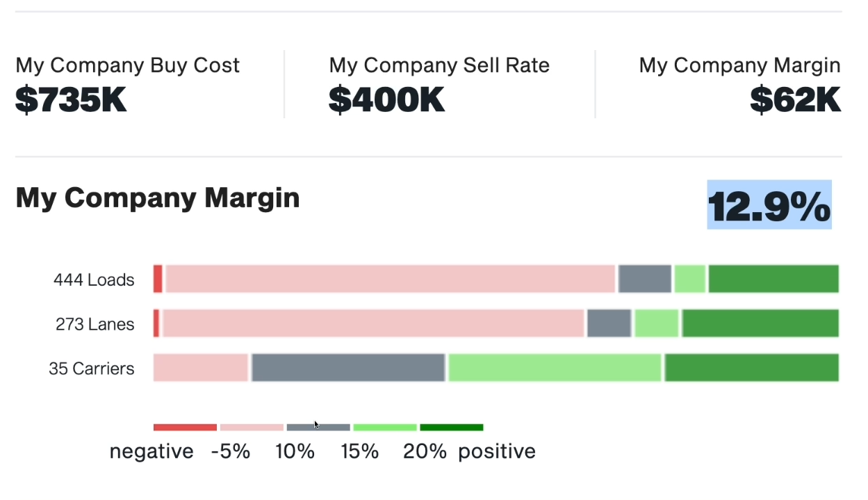This screenshot has width=868, height=500.
Task: Click the light pink legend swatch
Action: (252, 427)
